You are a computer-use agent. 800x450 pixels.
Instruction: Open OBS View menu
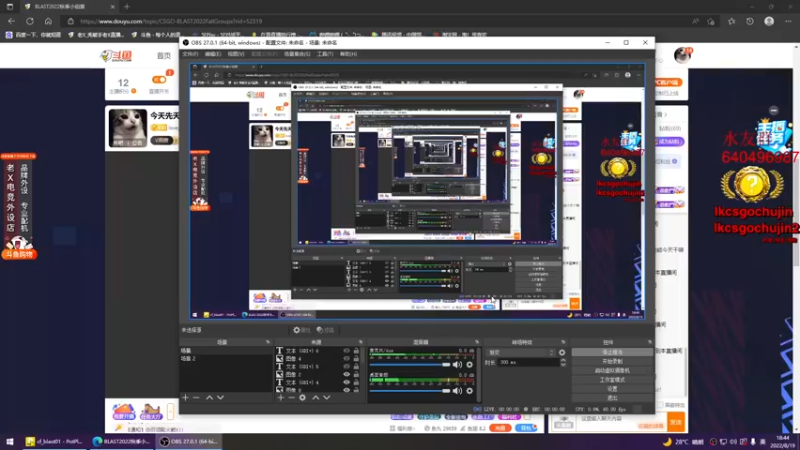[236, 54]
